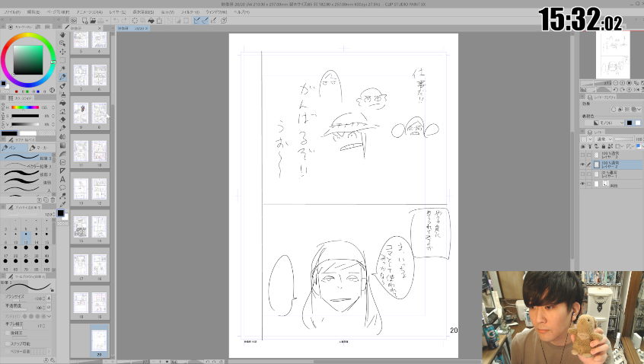Zoom in using the Navigator panel

click(x=622, y=83)
